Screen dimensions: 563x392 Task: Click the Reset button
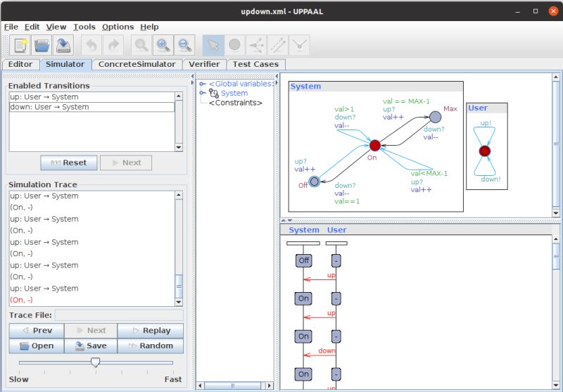tap(68, 163)
